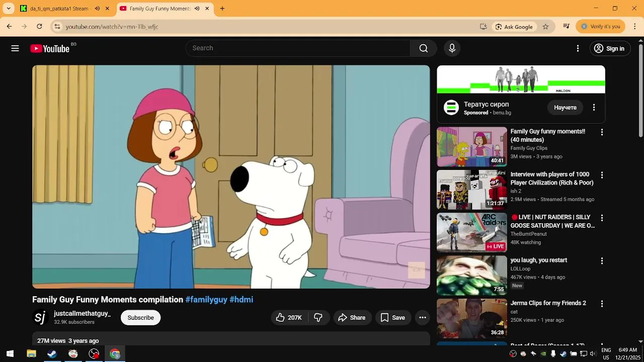The image size is (644, 362).
Task: Click the 'Verify it's you' profile chip
Action: [x=601, y=27]
